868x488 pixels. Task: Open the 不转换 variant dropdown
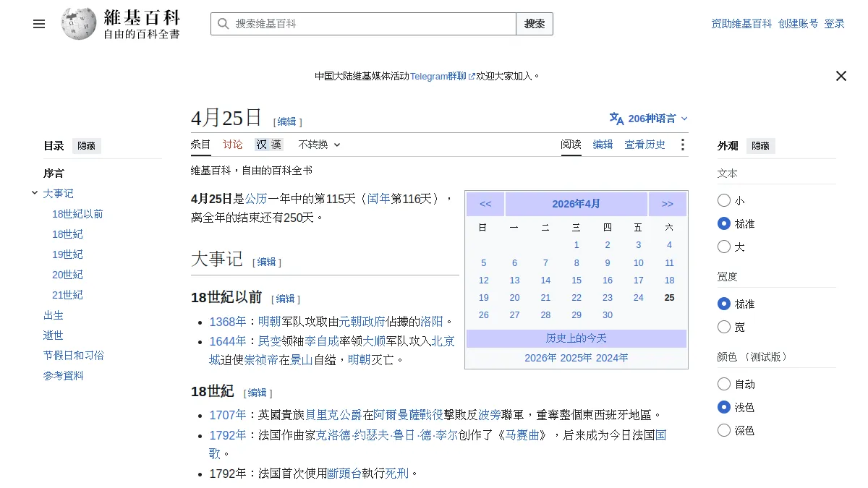(319, 145)
